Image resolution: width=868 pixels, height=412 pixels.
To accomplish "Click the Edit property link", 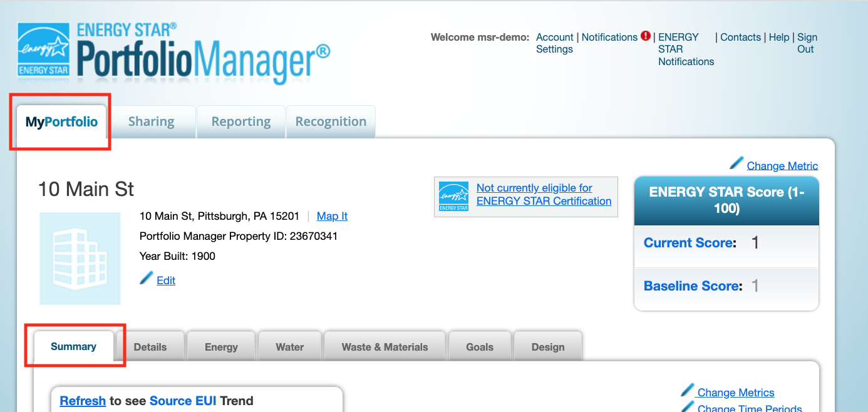I will [166, 280].
